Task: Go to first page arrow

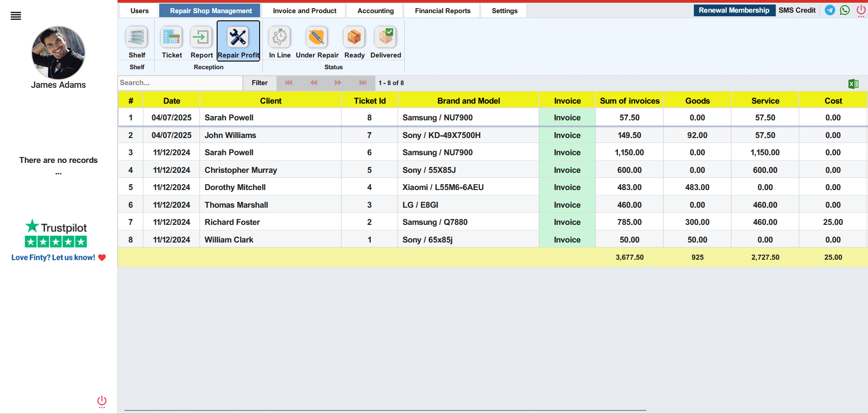Action: click(289, 83)
